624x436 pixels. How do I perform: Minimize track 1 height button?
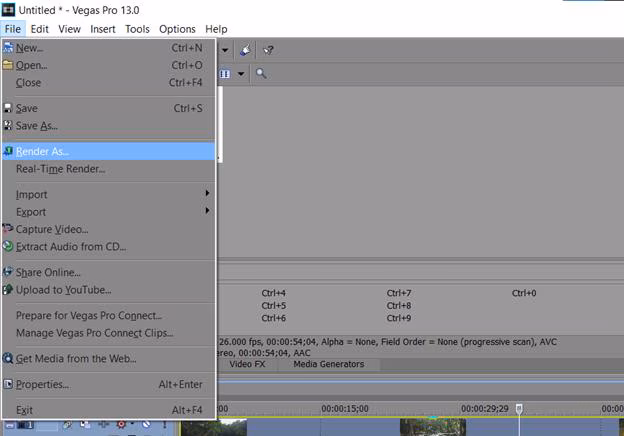[x=10, y=425]
